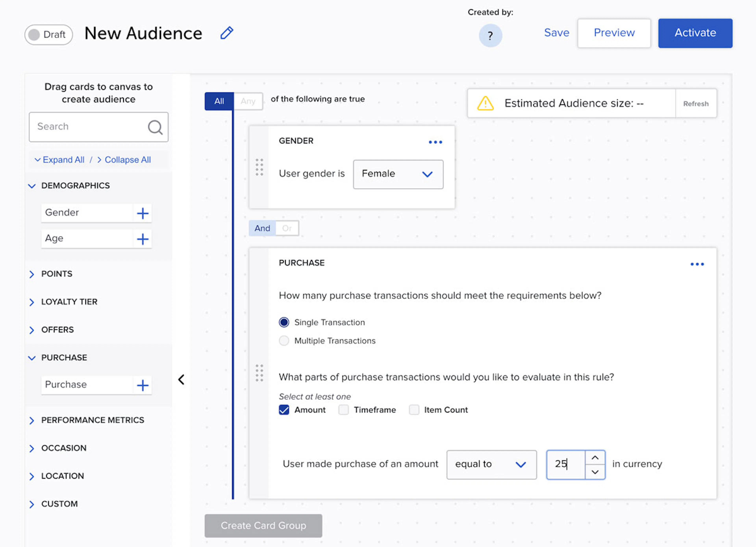756x547 pixels.
Task: Open the Female gender dropdown
Action: coord(398,174)
